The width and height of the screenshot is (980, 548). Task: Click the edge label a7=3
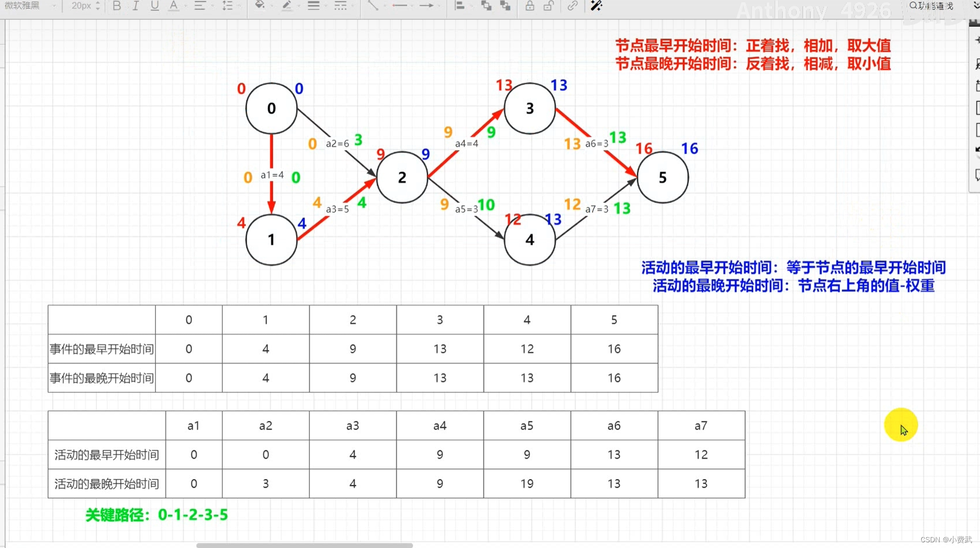pyautogui.click(x=597, y=209)
